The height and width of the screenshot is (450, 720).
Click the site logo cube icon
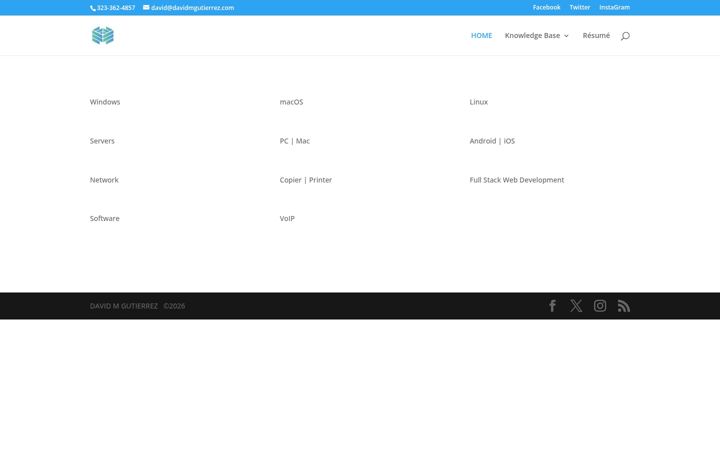click(103, 35)
